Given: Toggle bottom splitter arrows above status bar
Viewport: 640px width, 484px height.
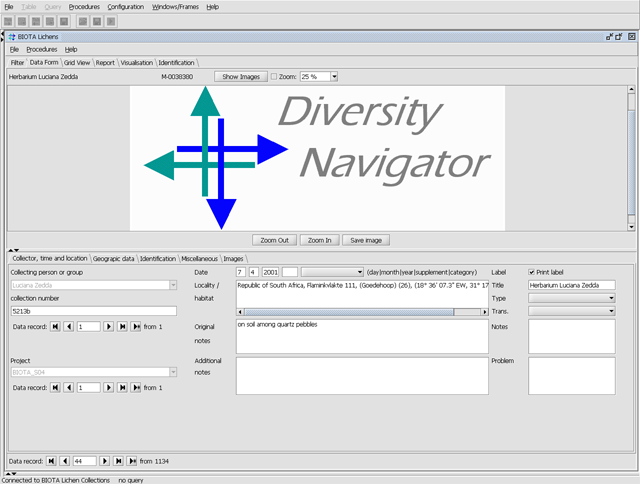Looking at the screenshot, I should click(11, 473).
